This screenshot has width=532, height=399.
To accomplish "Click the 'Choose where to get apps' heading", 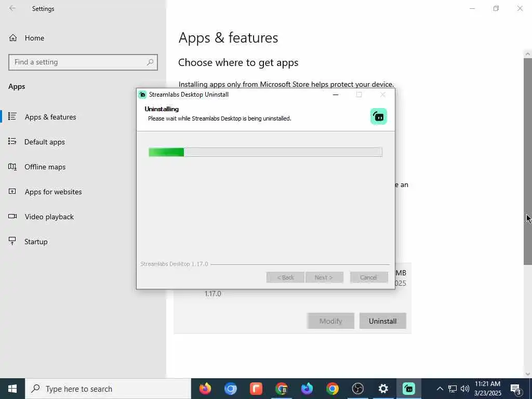I will click(238, 63).
